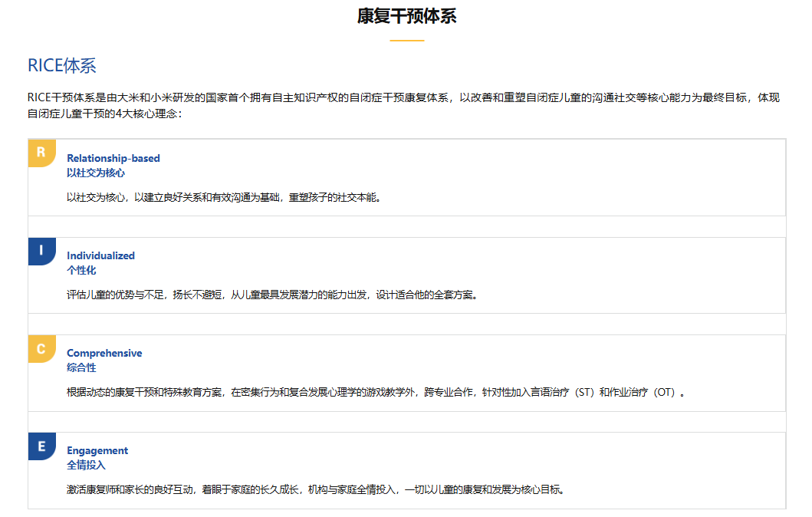Select the Individualized ribbon marker

click(41, 249)
